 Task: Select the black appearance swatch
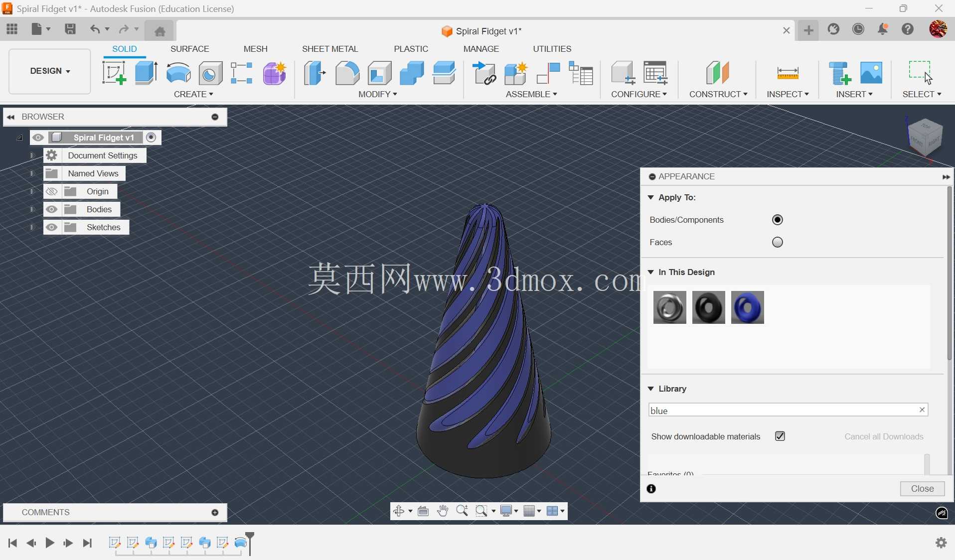click(x=709, y=307)
